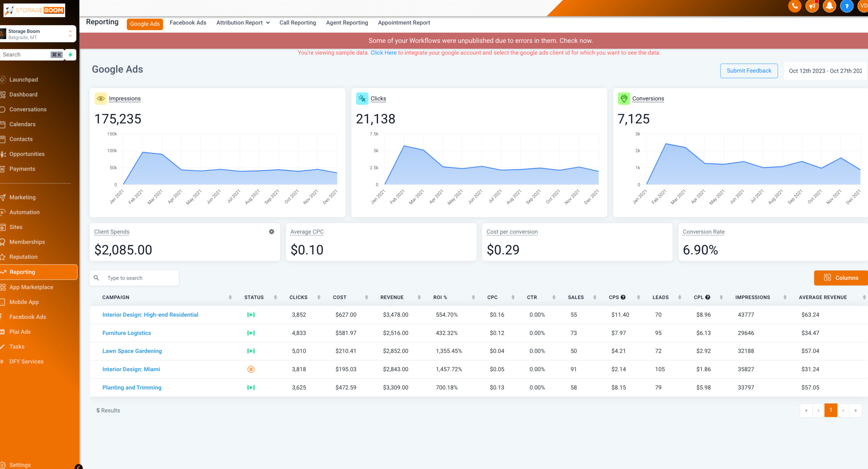868x469 pixels.
Task: Collapse the sidebar with the arrow button
Action: pos(78,467)
